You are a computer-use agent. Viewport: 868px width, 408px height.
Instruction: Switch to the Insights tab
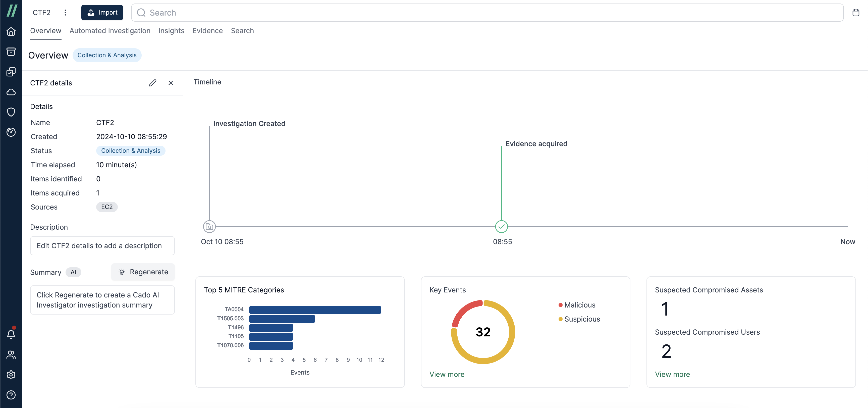171,31
